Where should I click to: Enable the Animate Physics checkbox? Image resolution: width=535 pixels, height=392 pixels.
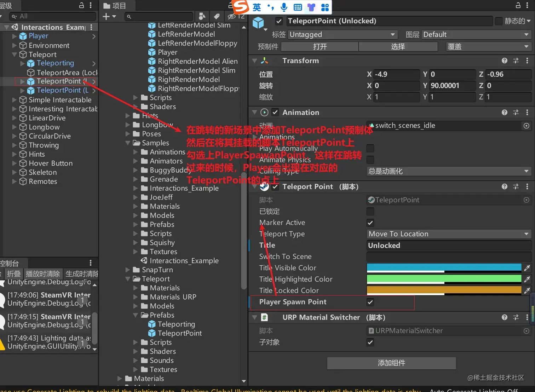[370, 160]
